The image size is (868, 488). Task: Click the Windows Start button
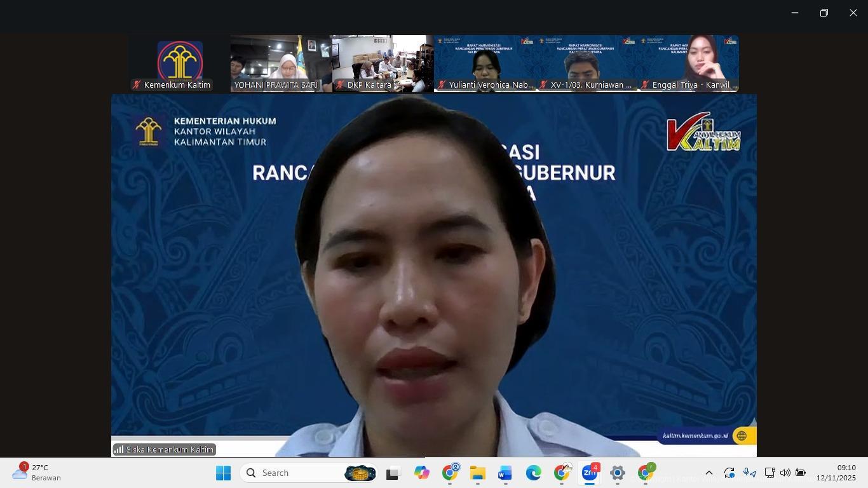click(x=223, y=473)
